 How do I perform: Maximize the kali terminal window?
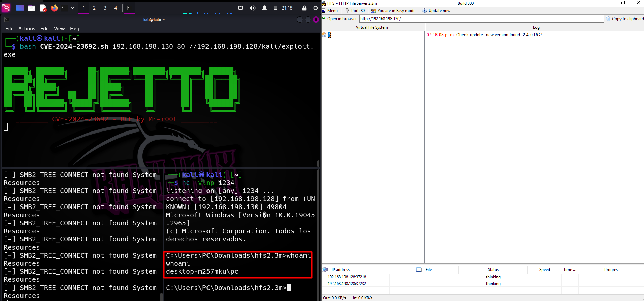coord(308,20)
